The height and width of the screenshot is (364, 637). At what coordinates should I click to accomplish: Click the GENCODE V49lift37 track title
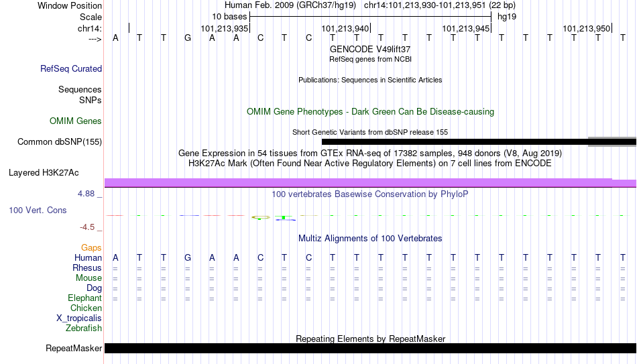370,49
